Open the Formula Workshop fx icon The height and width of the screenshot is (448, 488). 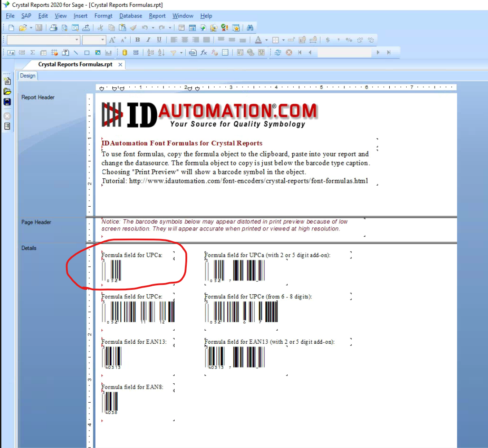tap(203, 52)
